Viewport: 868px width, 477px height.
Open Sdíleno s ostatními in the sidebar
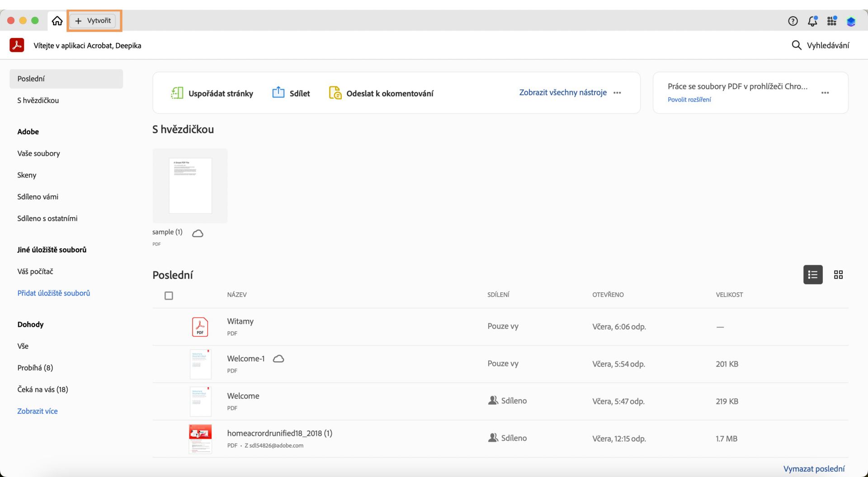coord(47,219)
